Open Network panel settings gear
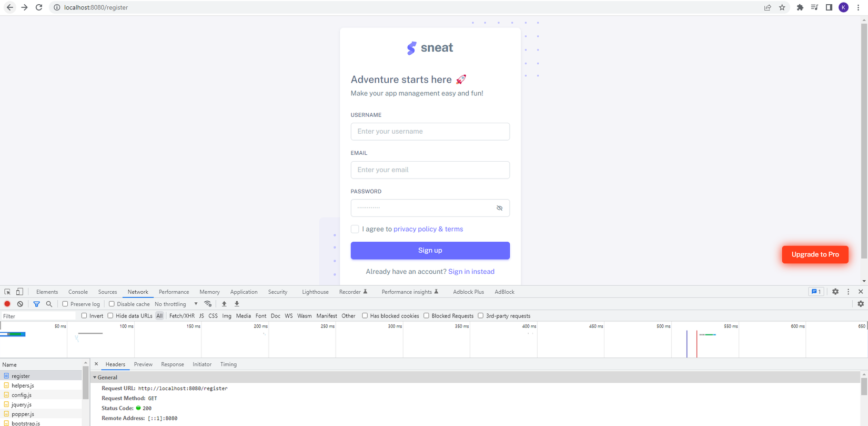Viewport: 868px width, 426px height. pos(861,304)
